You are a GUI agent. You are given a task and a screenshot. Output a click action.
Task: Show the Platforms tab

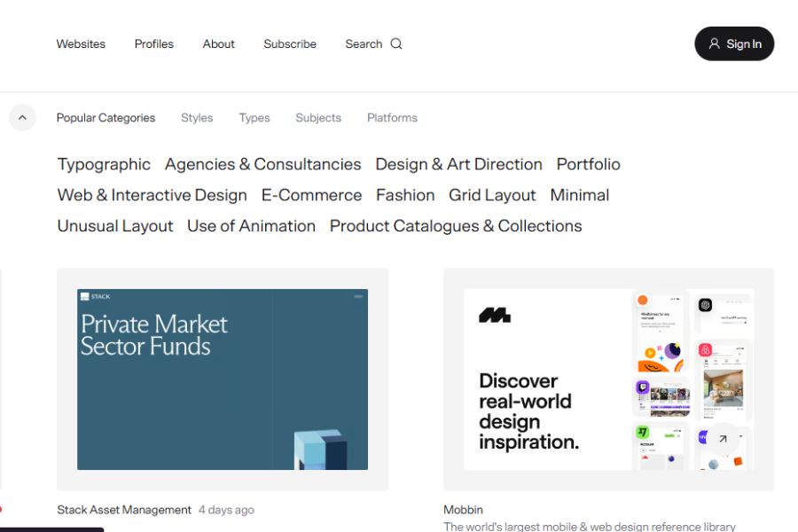pyautogui.click(x=392, y=117)
